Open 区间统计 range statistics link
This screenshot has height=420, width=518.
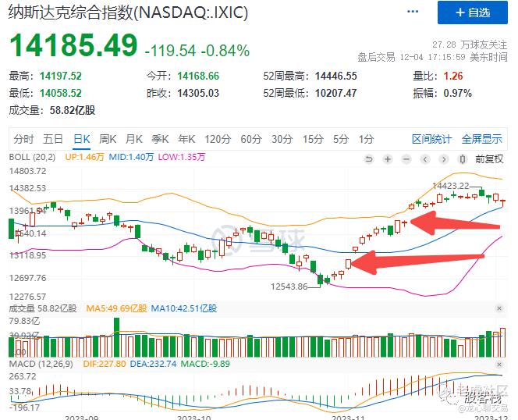coord(431,139)
